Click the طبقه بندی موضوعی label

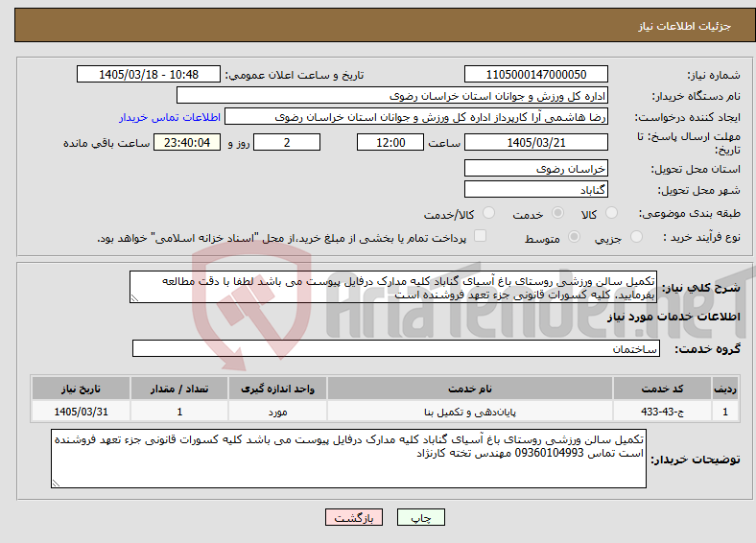(690, 213)
